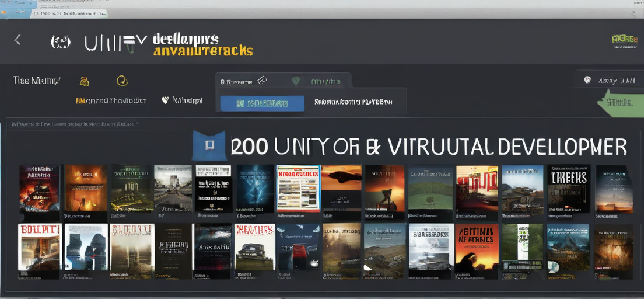Screen dimensions: 644x299
Task: Open the black cover with dense white text lines
Action: coord(213,189)
